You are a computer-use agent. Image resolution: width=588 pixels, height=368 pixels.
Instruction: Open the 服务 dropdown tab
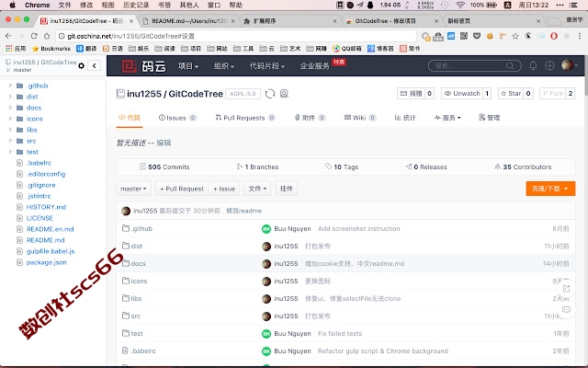pos(447,118)
